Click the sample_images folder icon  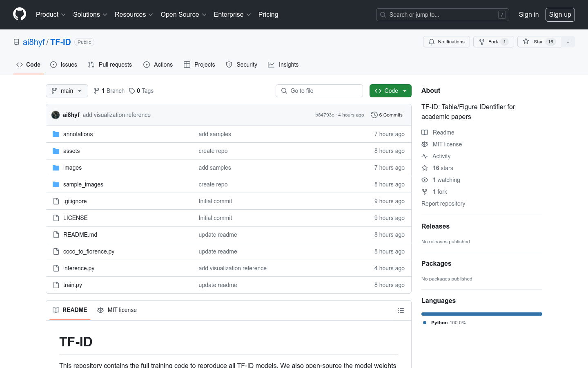(x=56, y=184)
